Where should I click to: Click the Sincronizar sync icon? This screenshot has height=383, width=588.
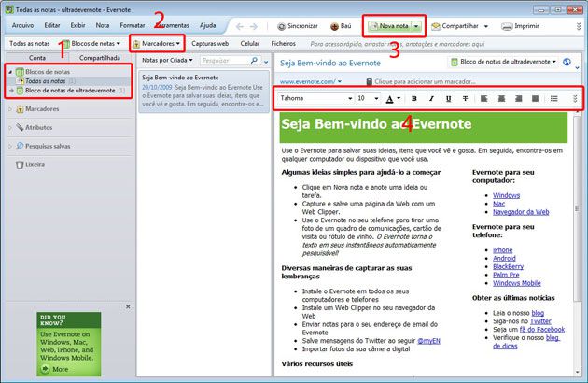[x=281, y=26]
